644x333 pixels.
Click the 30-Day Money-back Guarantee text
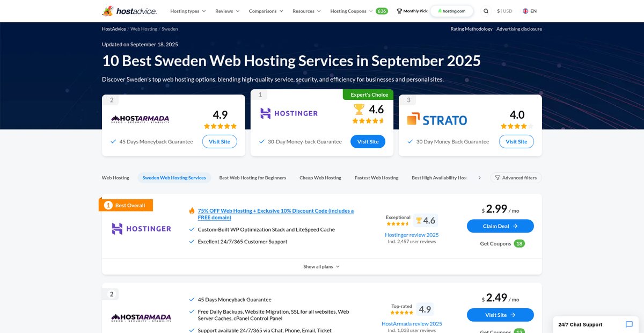(x=305, y=142)
